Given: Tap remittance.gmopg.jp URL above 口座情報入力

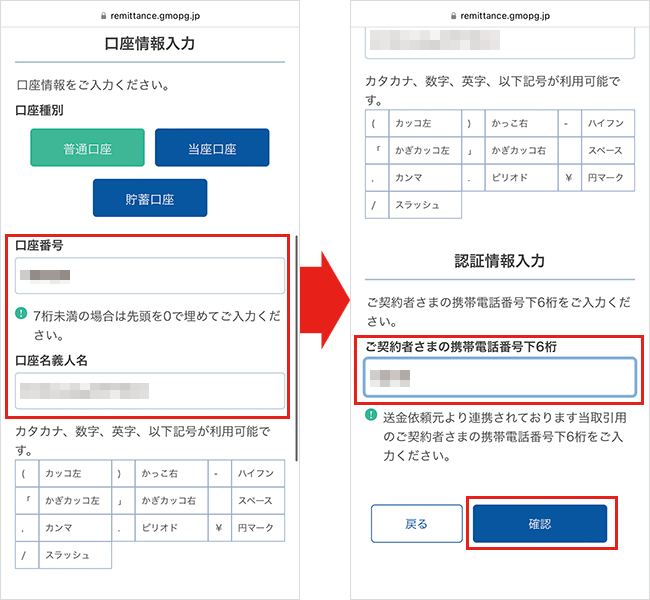Looking at the screenshot, I should click(x=157, y=16).
